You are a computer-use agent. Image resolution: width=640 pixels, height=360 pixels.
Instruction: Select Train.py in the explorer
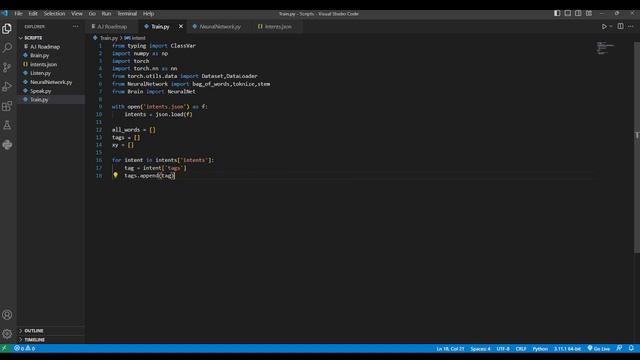point(51,100)
